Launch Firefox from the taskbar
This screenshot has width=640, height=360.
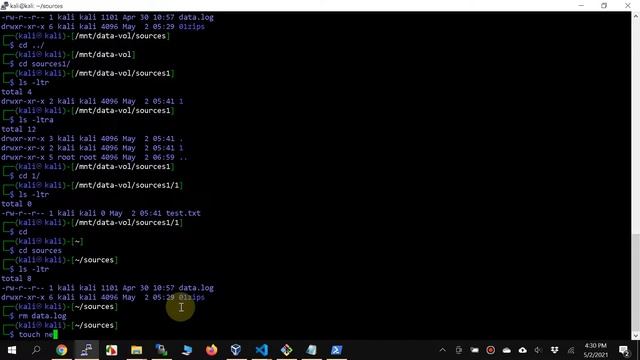coord(211,350)
